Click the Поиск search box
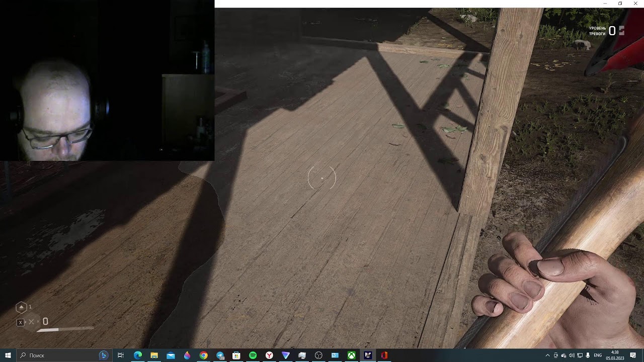The image size is (644, 362). pyautogui.click(x=64, y=355)
